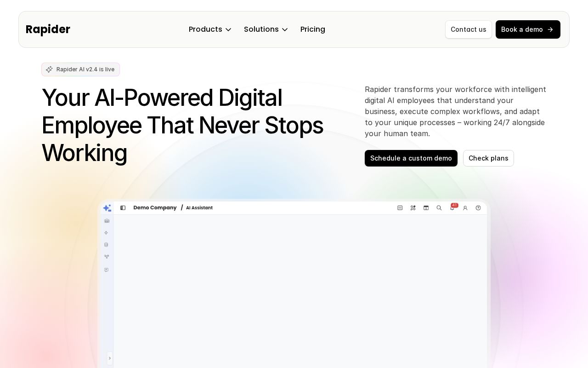Click the magic wand icon in toolbar
The height and width of the screenshot is (368, 588).
(413, 208)
